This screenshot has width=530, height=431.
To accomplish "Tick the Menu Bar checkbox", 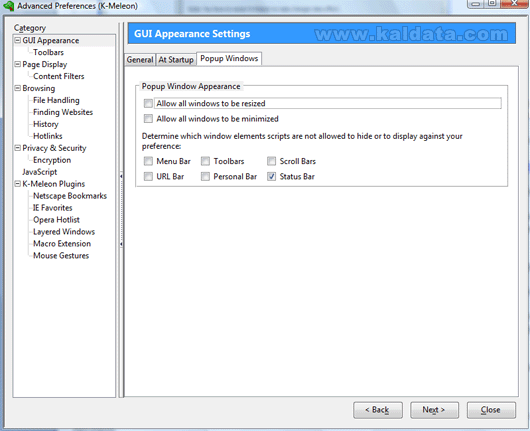I will [148, 161].
